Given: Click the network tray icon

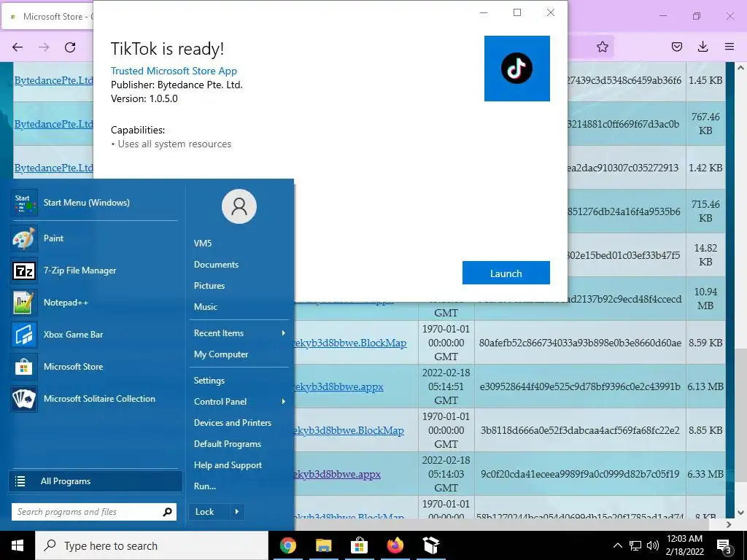Looking at the screenshot, I should 635,545.
